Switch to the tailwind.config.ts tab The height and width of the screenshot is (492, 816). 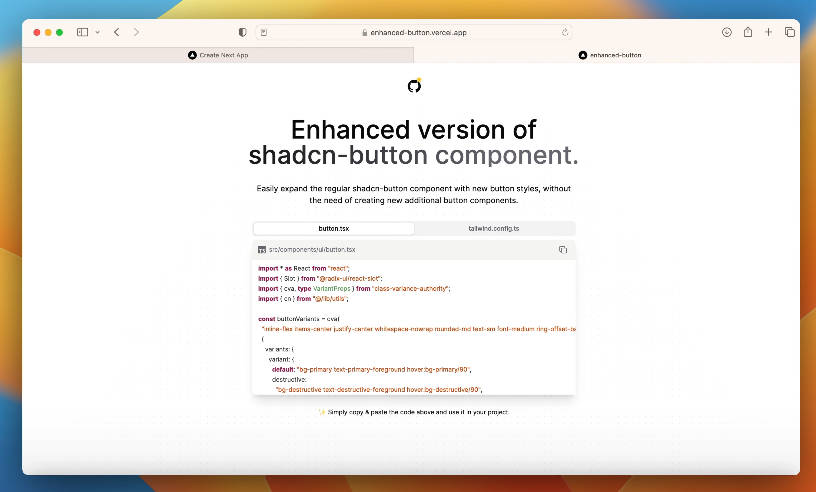tap(494, 229)
